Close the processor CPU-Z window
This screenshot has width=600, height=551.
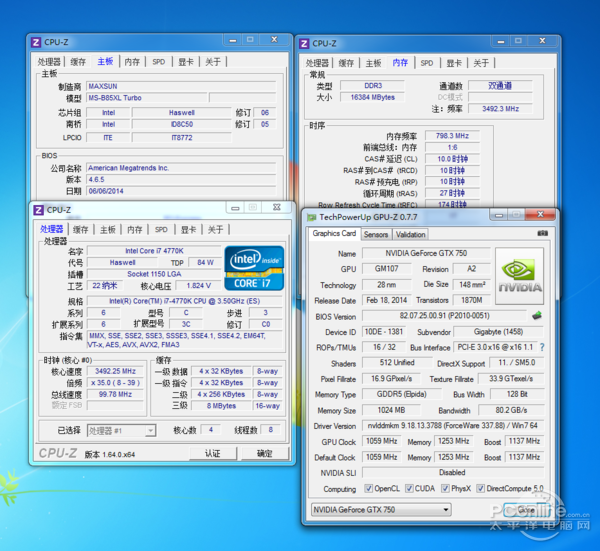click(x=277, y=207)
